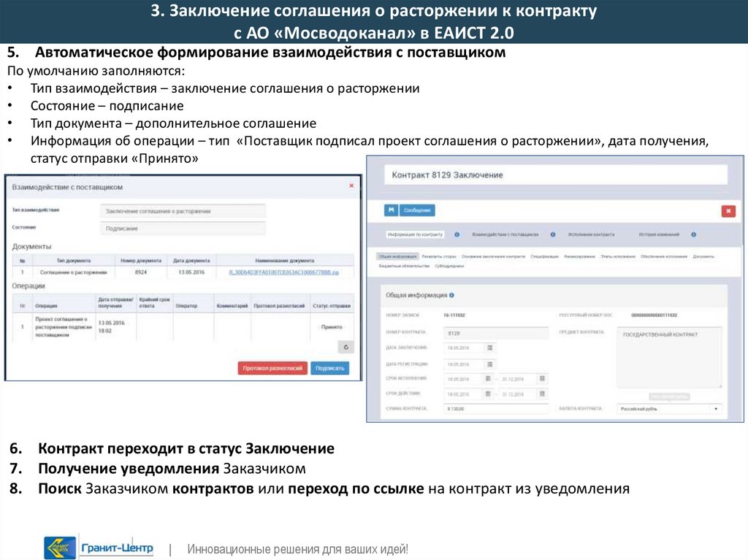The image size is (748, 560).
Task: Click the info icon beside Общая информация heading
Action: pyautogui.click(x=451, y=295)
